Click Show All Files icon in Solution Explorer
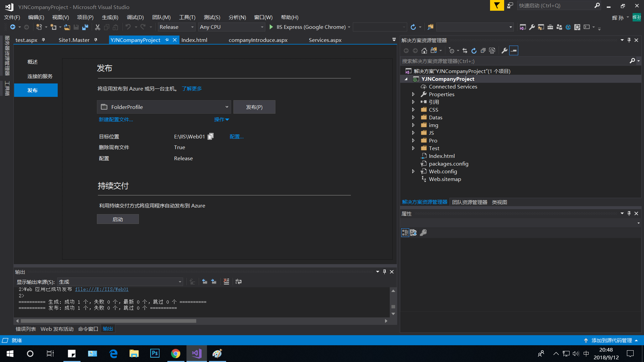Viewport: 644px width, 362px height. click(x=492, y=51)
